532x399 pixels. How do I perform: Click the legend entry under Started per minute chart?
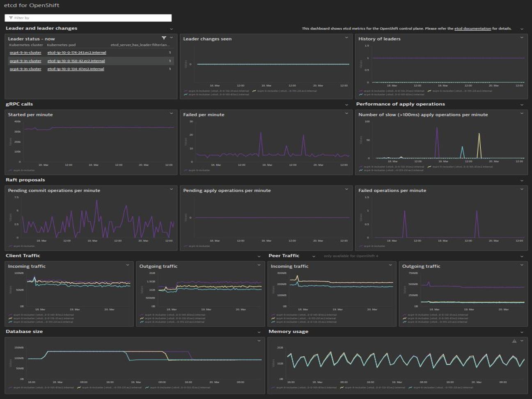22,170
